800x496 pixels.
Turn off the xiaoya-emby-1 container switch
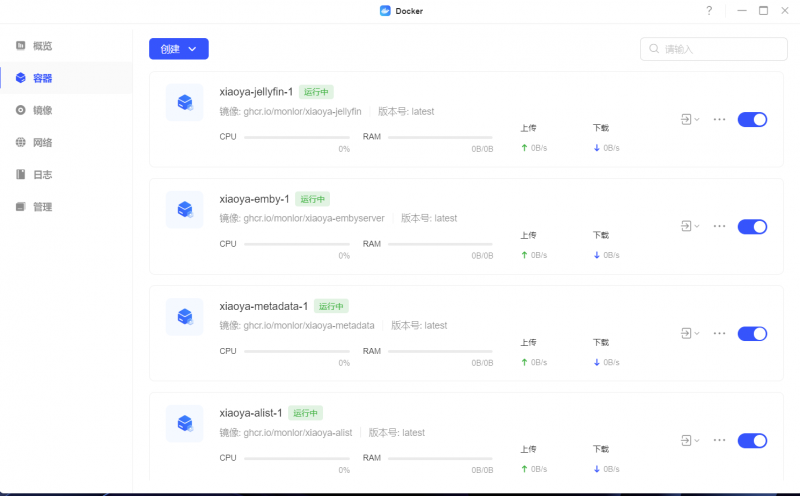tap(752, 227)
